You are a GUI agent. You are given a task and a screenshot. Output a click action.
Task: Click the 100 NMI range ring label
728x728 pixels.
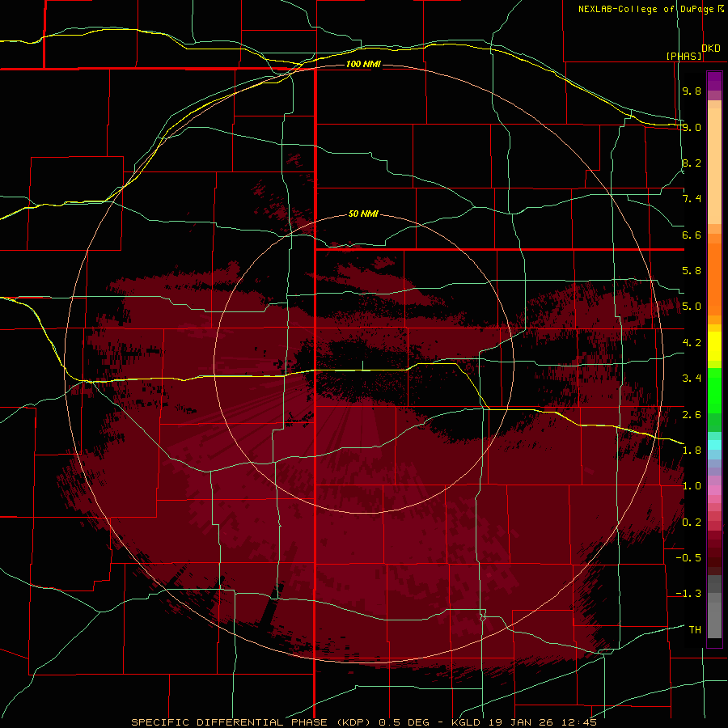click(x=363, y=64)
